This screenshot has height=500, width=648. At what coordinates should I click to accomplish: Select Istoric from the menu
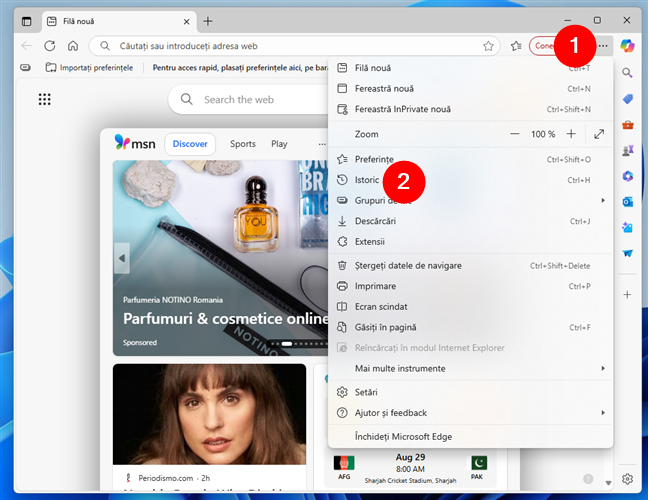pos(367,180)
